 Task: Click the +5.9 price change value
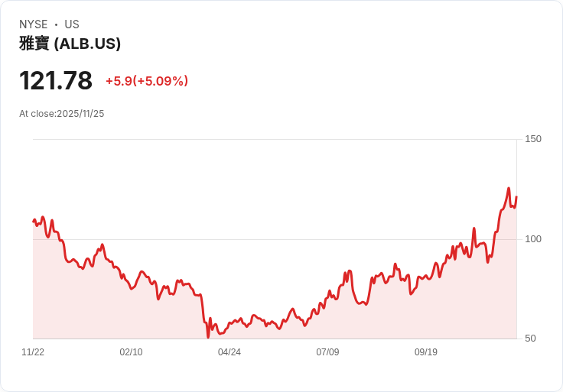[x=119, y=81]
